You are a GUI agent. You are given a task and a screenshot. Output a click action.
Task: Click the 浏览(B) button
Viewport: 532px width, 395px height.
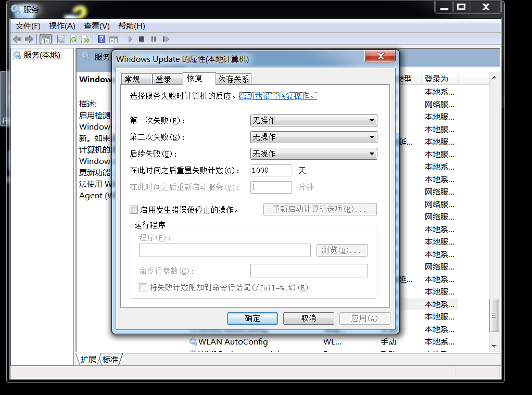point(341,250)
